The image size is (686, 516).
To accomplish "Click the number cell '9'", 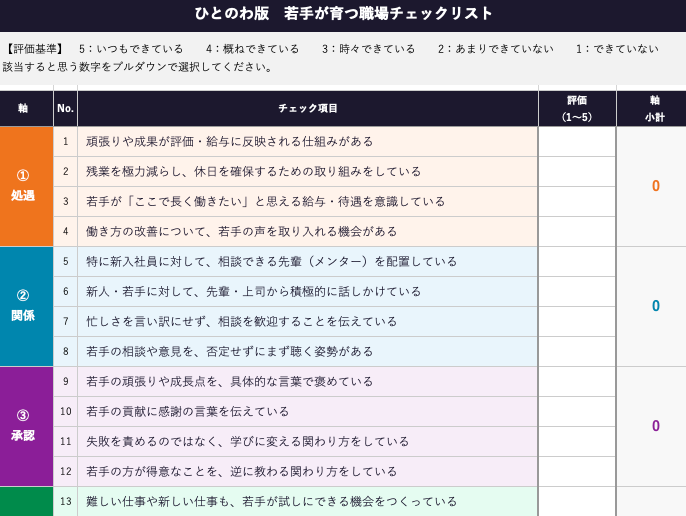I will click(x=66, y=381).
